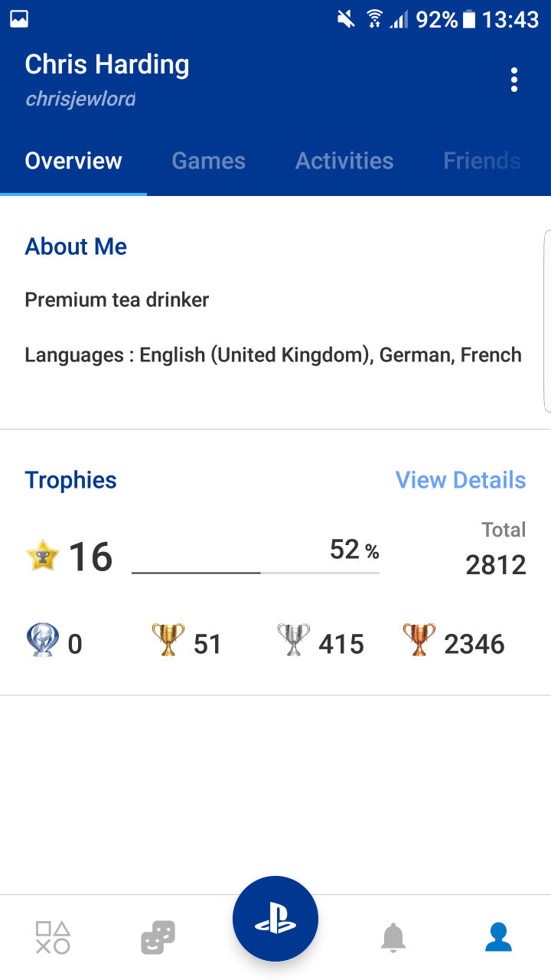Tap the silver trophy icon
This screenshot has height=980, width=551.
[x=293, y=640]
